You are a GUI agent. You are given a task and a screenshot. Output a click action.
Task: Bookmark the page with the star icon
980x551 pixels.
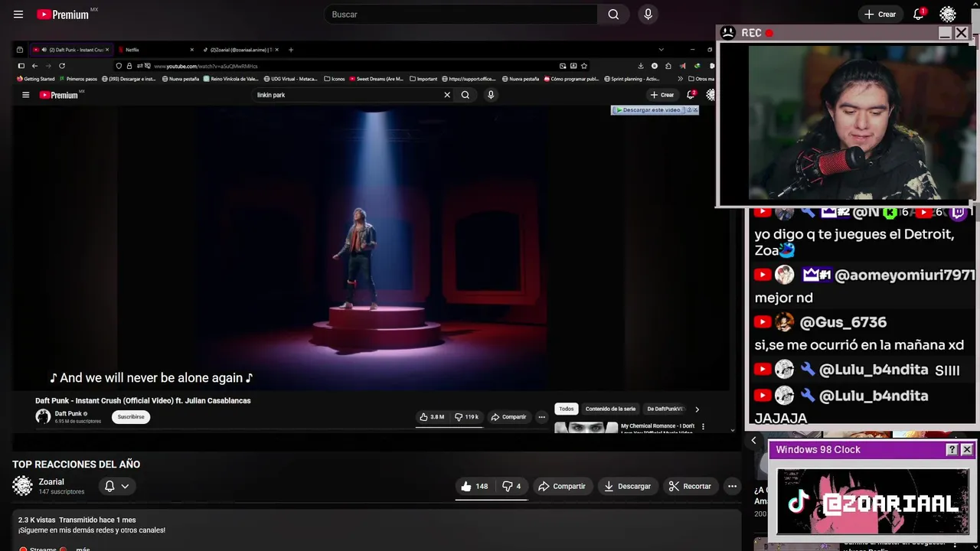pos(583,66)
